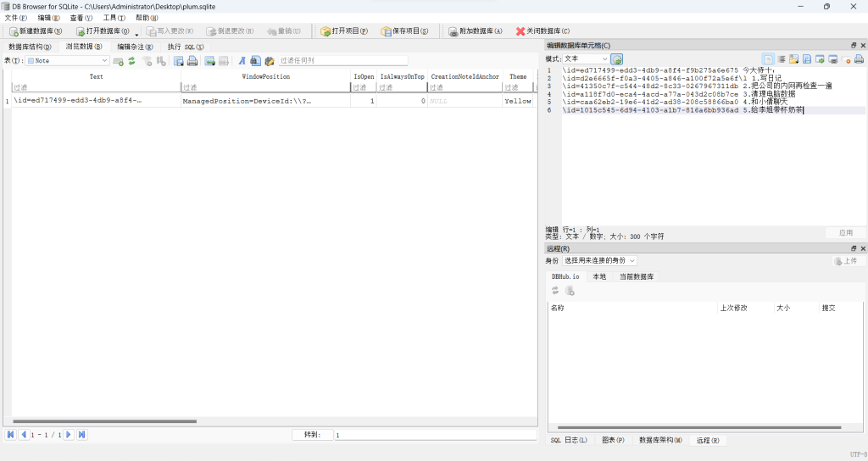Viewport: 868px width, 462px height.
Task: Click the Text column header
Action: tap(96, 76)
